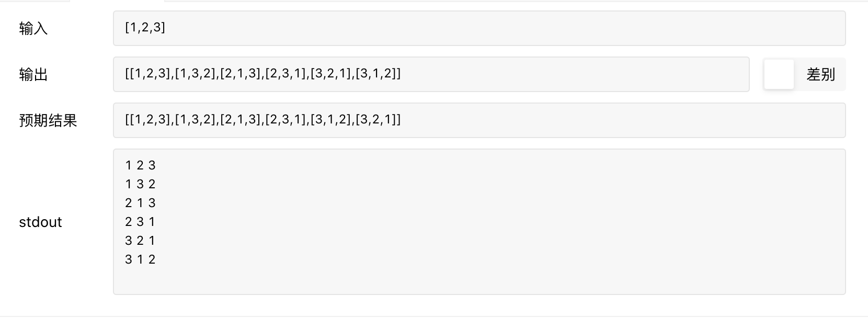Toggle the 差别 diff switch
The image size is (868, 318).
(779, 74)
